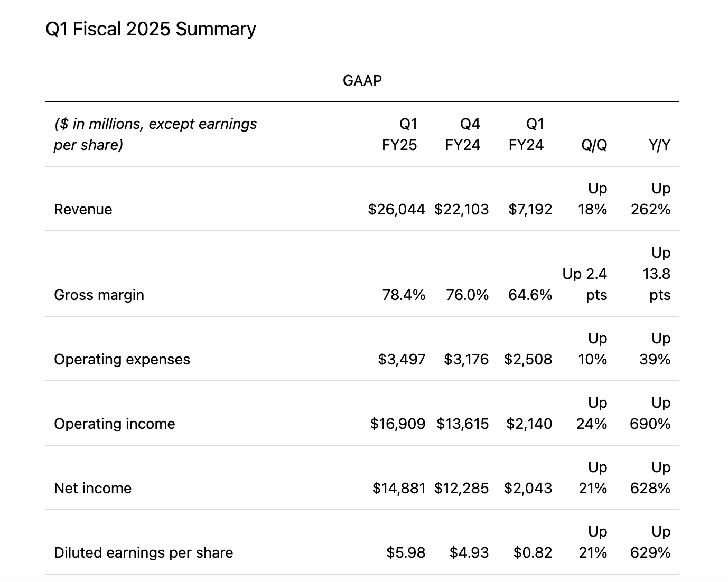Select the $26,044 revenue value

[396, 210]
